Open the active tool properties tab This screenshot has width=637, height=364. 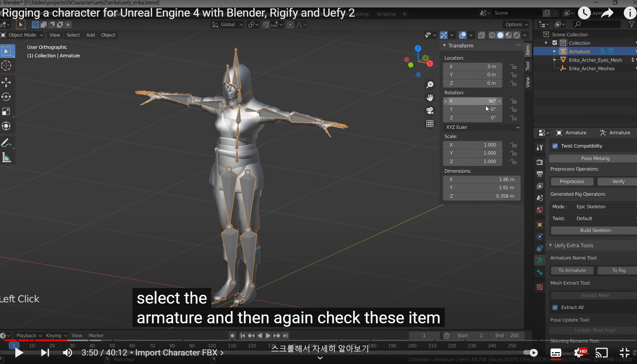540,147
